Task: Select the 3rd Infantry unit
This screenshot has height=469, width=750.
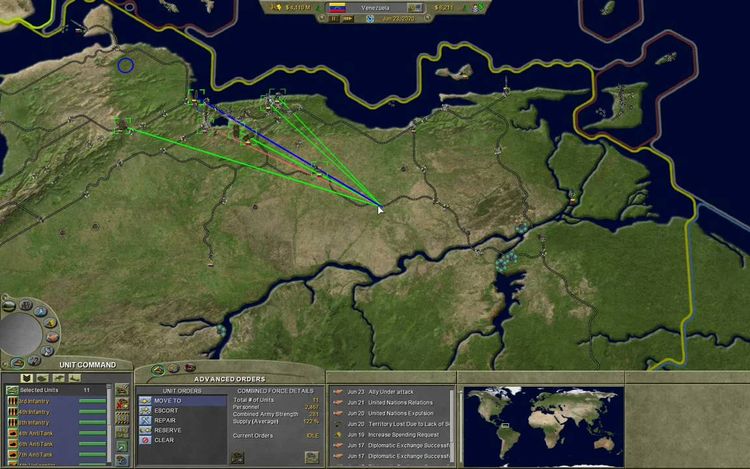Action: [x=35, y=401]
